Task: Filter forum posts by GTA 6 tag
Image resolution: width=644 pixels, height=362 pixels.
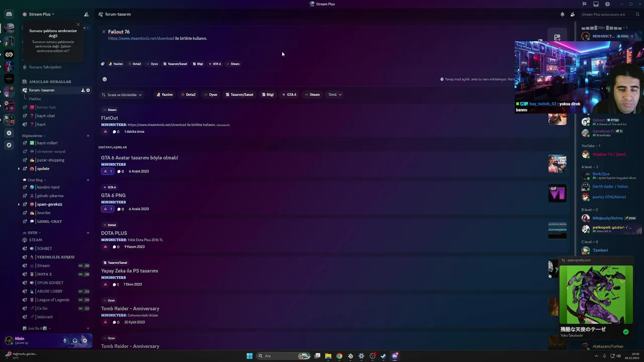Action: click(x=289, y=95)
